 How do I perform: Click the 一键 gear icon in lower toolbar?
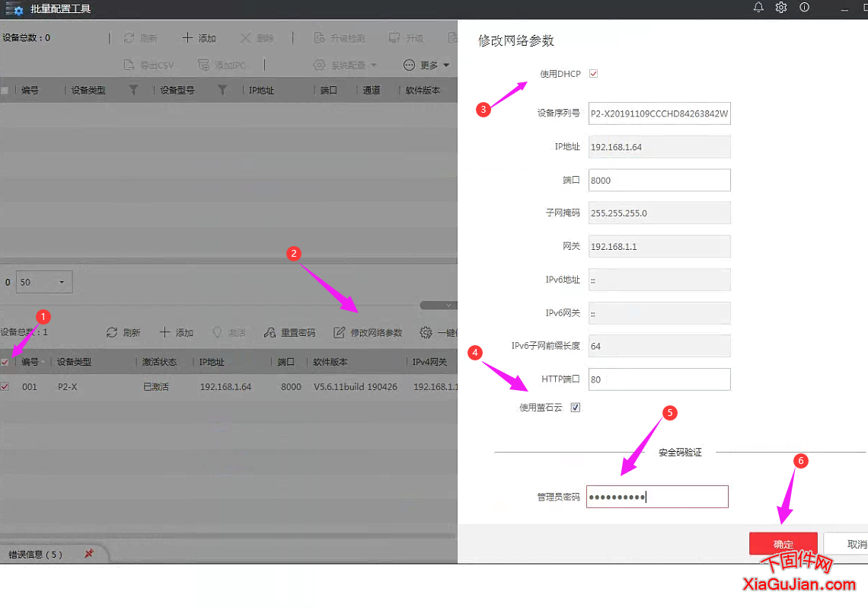pos(426,332)
